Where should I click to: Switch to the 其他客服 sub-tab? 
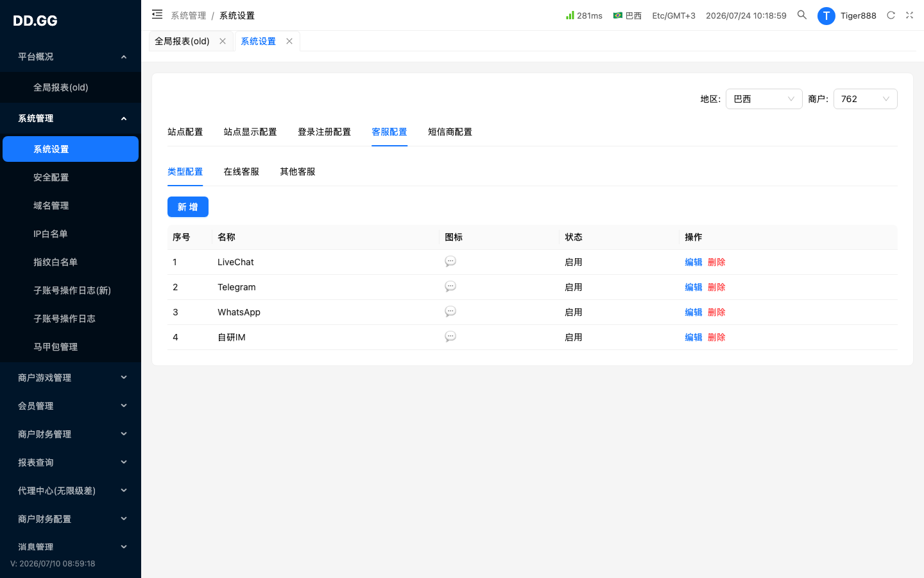pos(298,171)
